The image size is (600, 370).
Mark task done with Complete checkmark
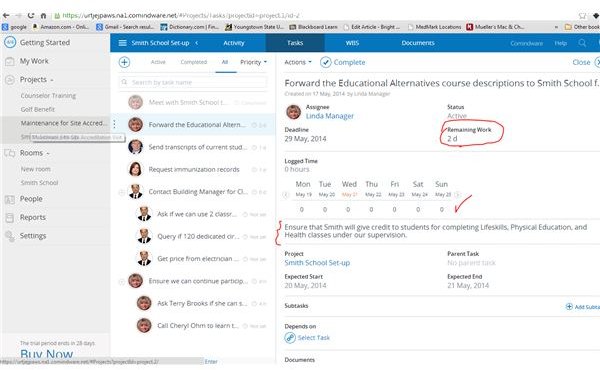pos(326,62)
